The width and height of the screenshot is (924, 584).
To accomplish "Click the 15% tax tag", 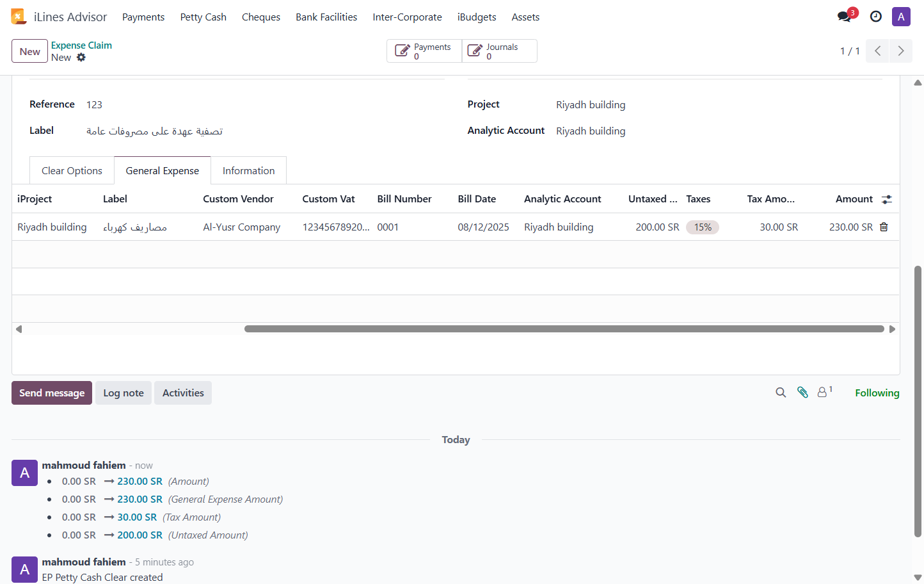I will 703,227.
